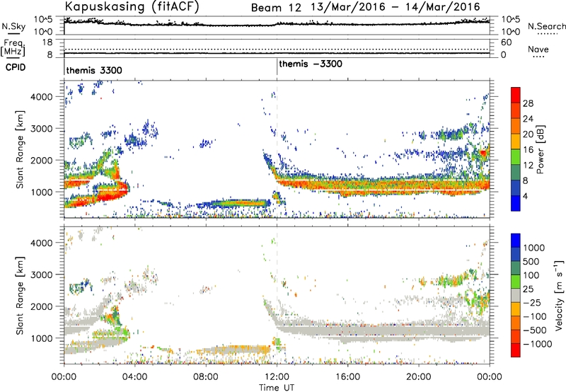This screenshot has height=392, width=566.
Task: Pick the grey 25 to -25 velocity segment
Action: click(516, 295)
